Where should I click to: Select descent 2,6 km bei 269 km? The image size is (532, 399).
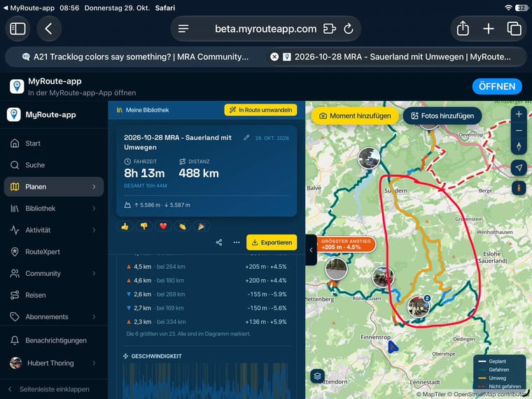point(206,294)
